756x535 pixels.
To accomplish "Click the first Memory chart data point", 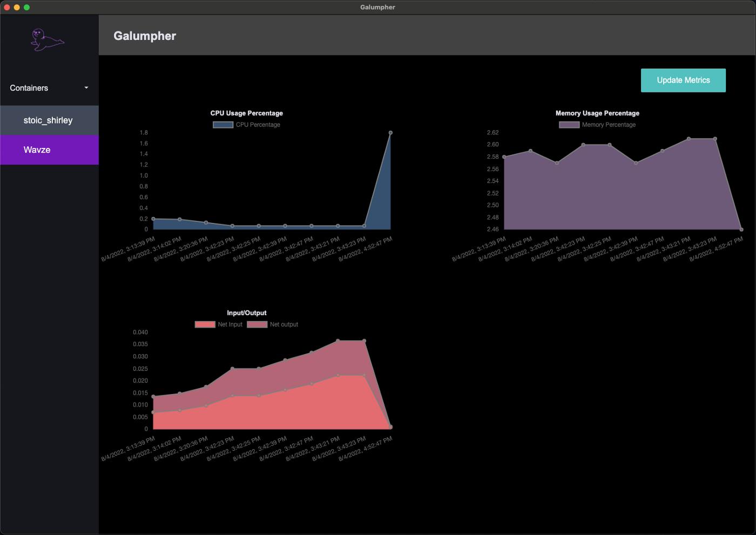I will coord(504,157).
